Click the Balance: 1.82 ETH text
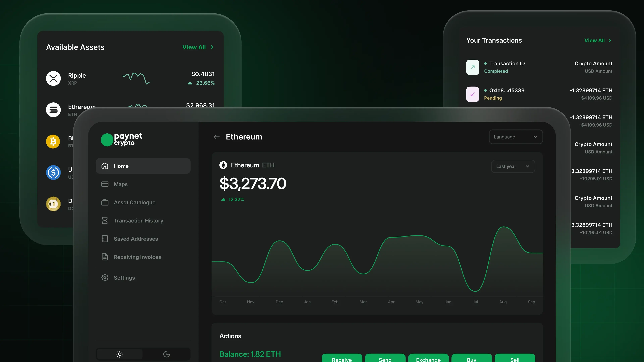The width and height of the screenshot is (644, 362). (250, 354)
